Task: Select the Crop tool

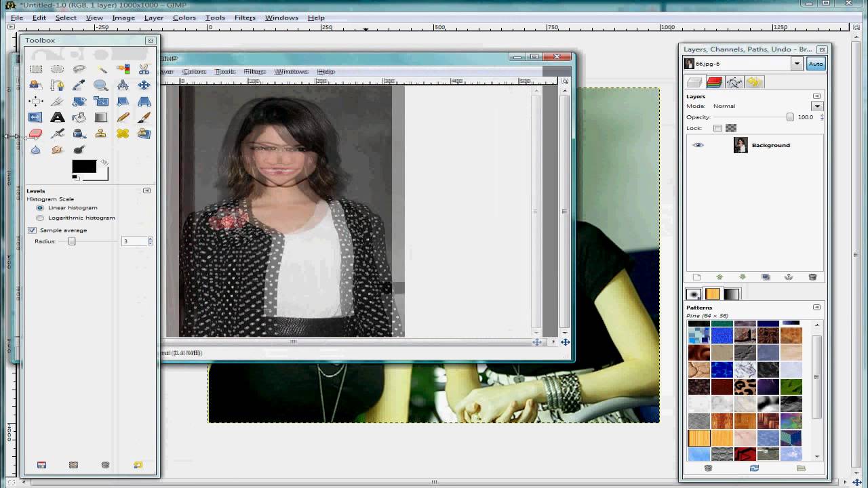Action: pyautogui.click(x=58, y=102)
